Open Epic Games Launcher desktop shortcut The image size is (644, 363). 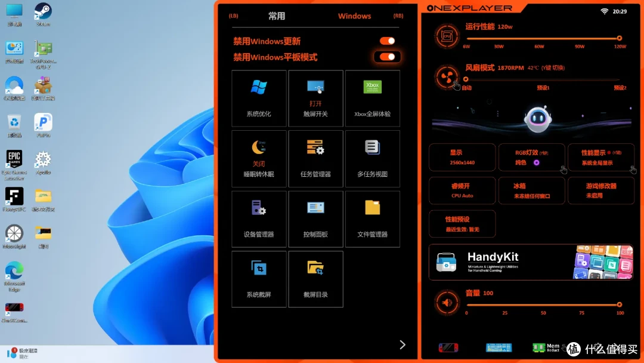(14, 165)
